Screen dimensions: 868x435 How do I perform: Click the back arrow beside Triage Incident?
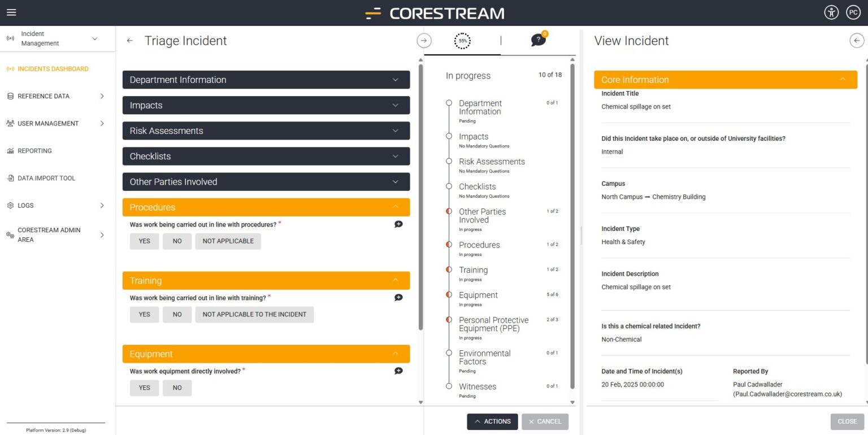point(129,40)
